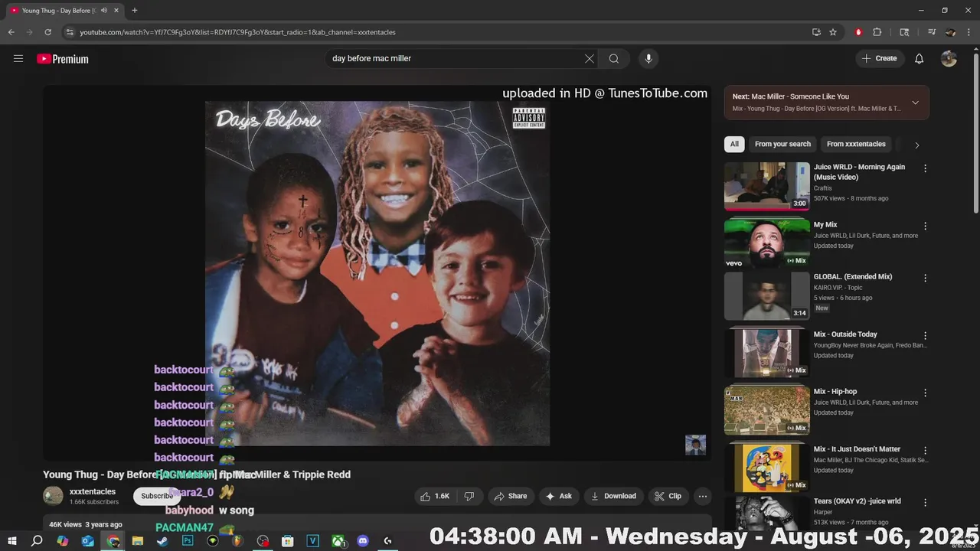Download the video

point(613,497)
